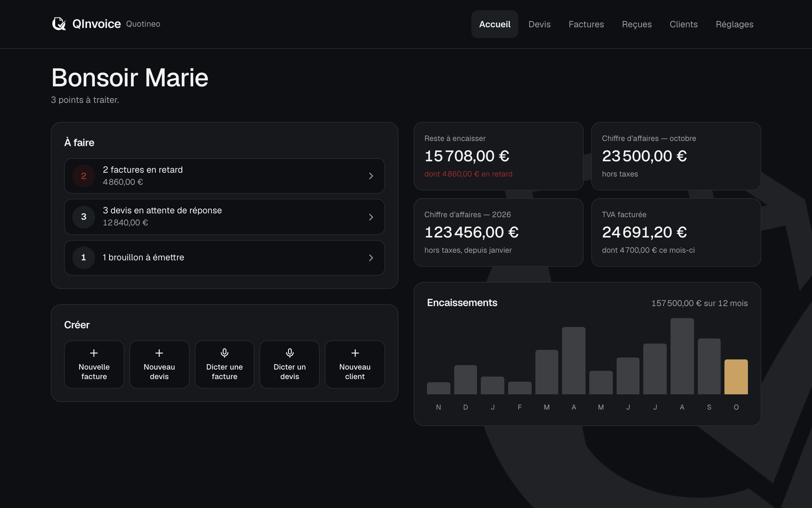Click the text '3 devis en attente de réponse'

(x=162, y=210)
